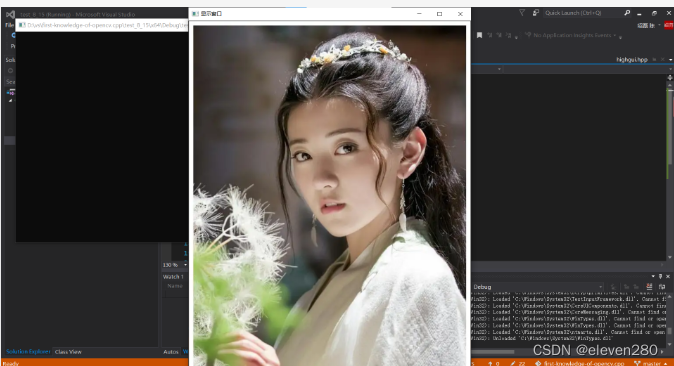
Task: Expand the editor scope navigation dropdown
Action: coord(499,69)
